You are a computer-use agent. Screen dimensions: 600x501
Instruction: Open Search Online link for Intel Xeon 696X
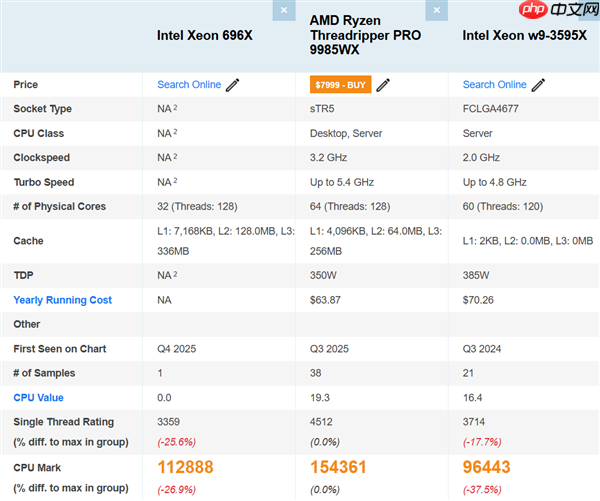(189, 85)
